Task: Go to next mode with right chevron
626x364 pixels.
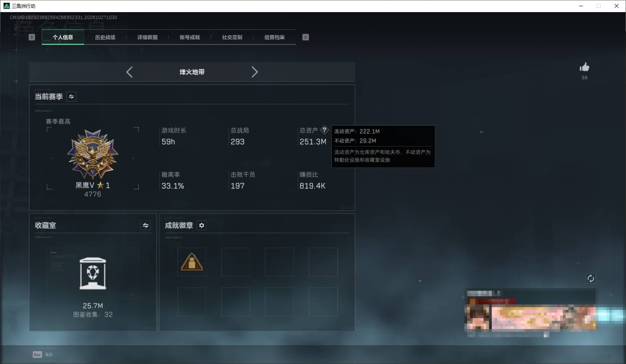Action: coord(254,72)
